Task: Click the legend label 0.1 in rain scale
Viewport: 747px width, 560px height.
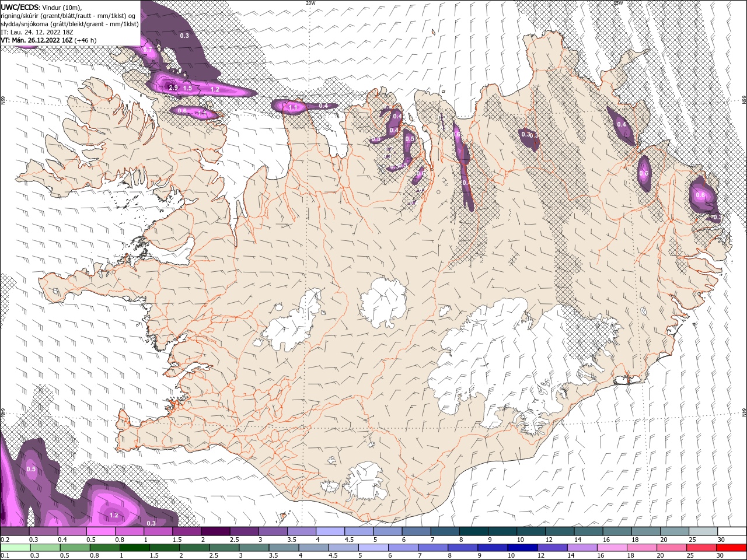Action: [5, 555]
